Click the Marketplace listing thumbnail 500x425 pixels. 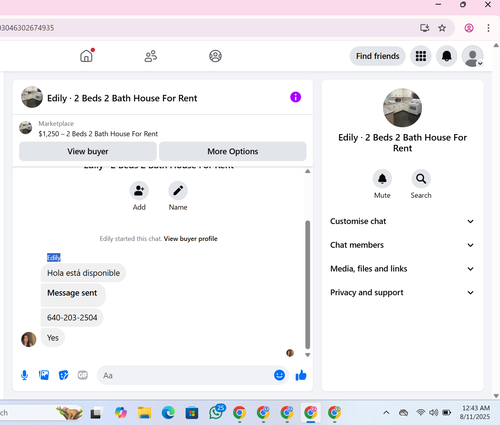(x=26, y=128)
